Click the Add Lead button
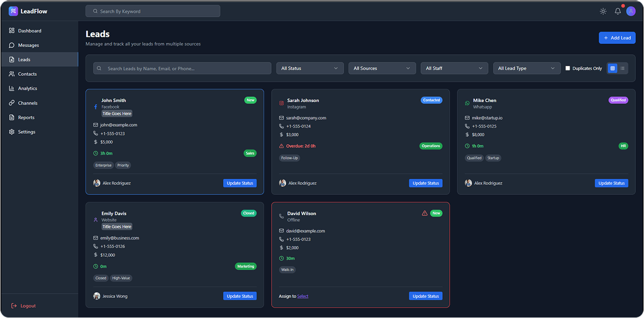Viewport: 644px width, 318px height. 617,37
